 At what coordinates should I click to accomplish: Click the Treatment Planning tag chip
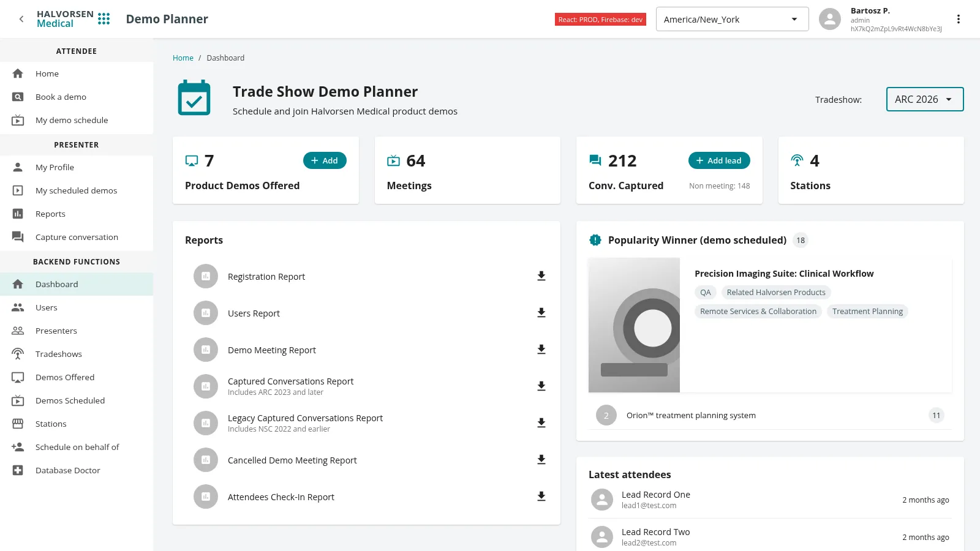click(x=867, y=311)
